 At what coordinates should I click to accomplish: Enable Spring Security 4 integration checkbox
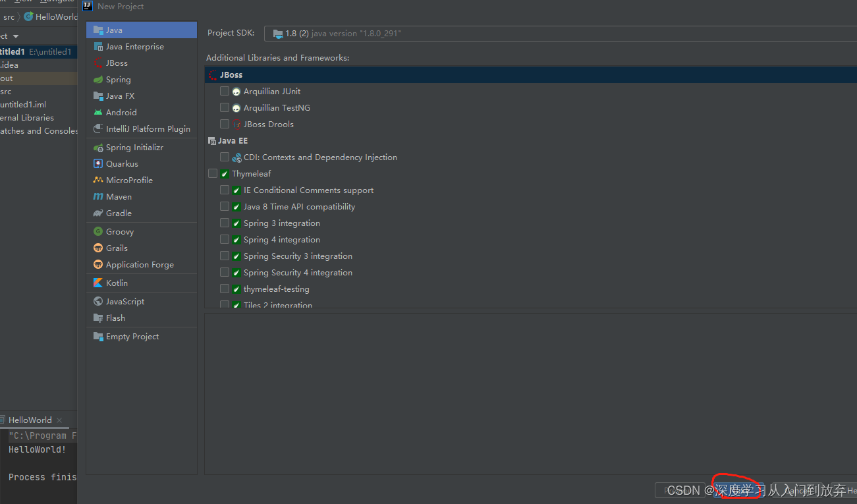pyautogui.click(x=225, y=273)
